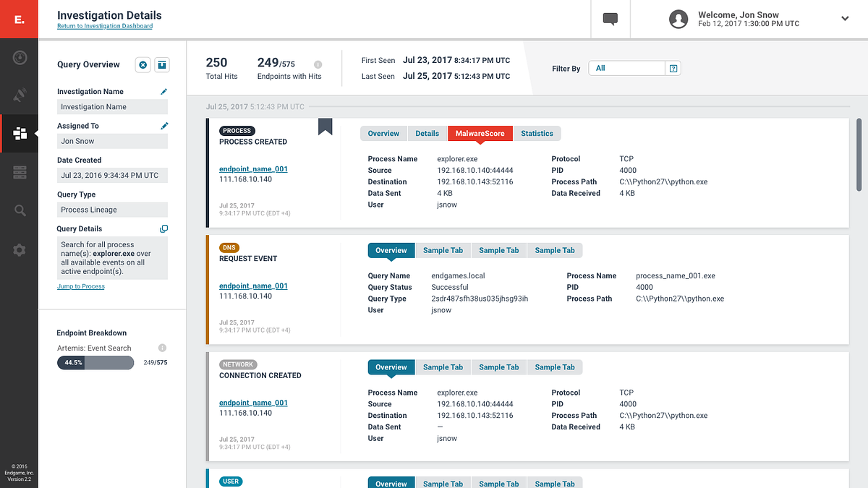Screen dimensions: 868x488
Task: Open the dashboard gauge icon in sidebar
Action: pos(20,57)
